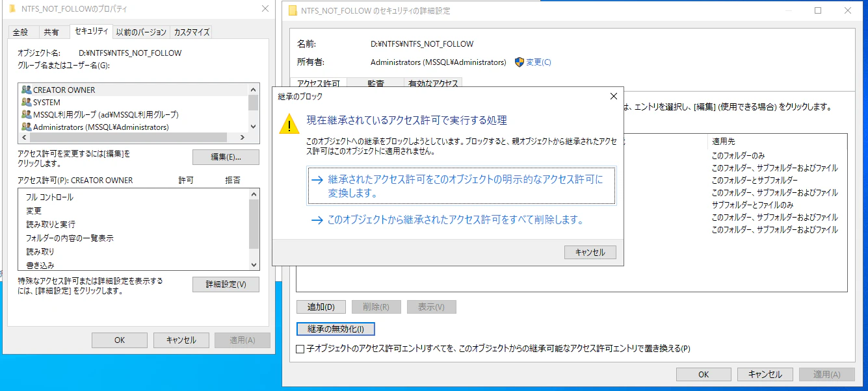This screenshot has width=868, height=391.
Task: Select Administrators (MSSQL¥Administrators) entry icon
Action: point(26,127)
